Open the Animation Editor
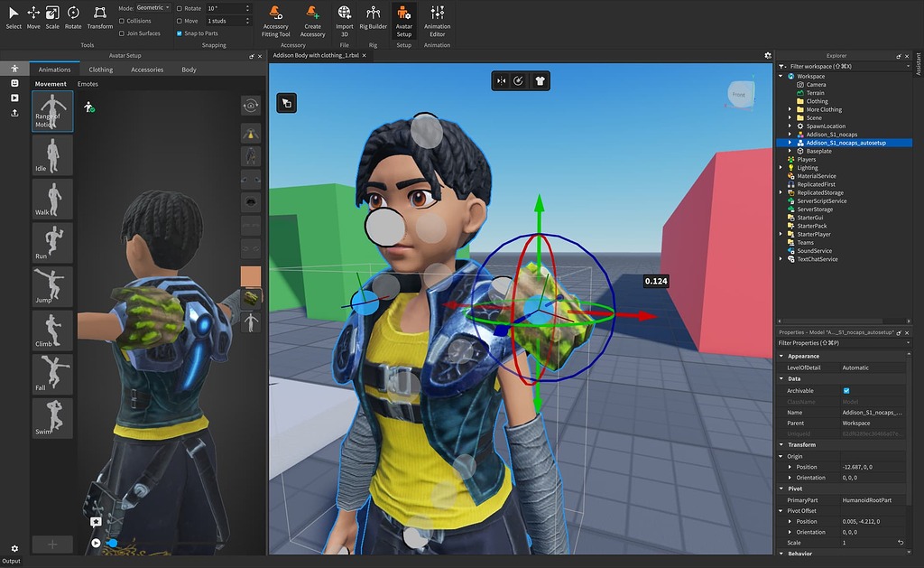 pos(437,18)
